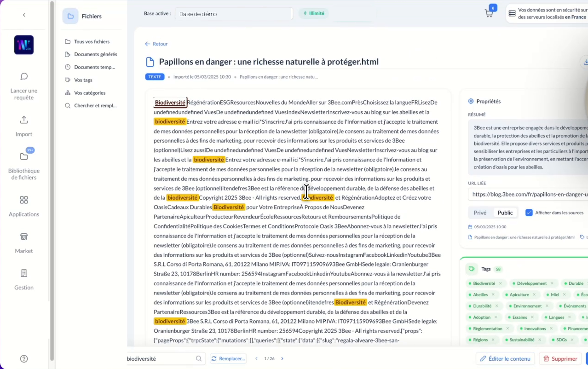This screenshot has width=588, height=369.
Task: Go to next search match
Action: 282,359
